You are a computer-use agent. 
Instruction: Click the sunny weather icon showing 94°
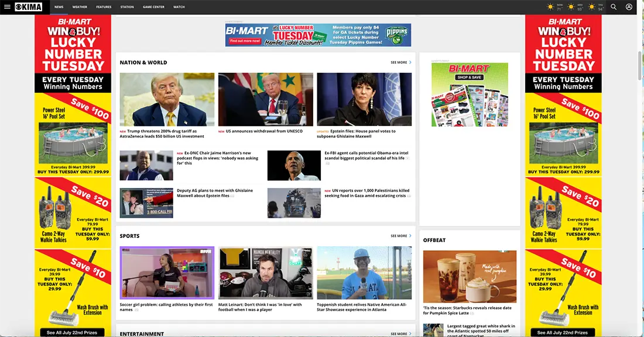click(x=592, y=7)
